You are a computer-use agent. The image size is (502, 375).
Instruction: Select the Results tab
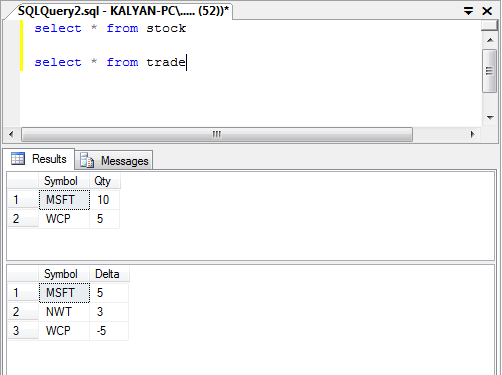[x=39, y=159]
